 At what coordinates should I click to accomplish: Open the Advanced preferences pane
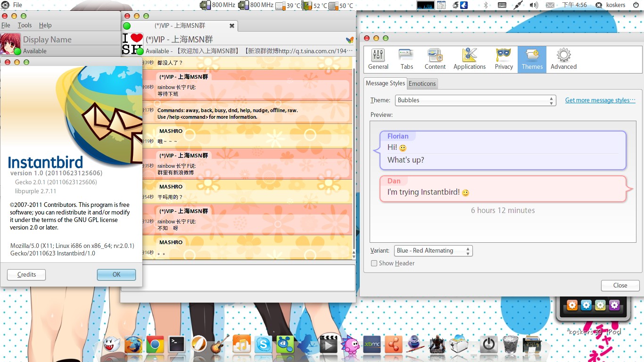pyautogui.click(x=563, y=59)
